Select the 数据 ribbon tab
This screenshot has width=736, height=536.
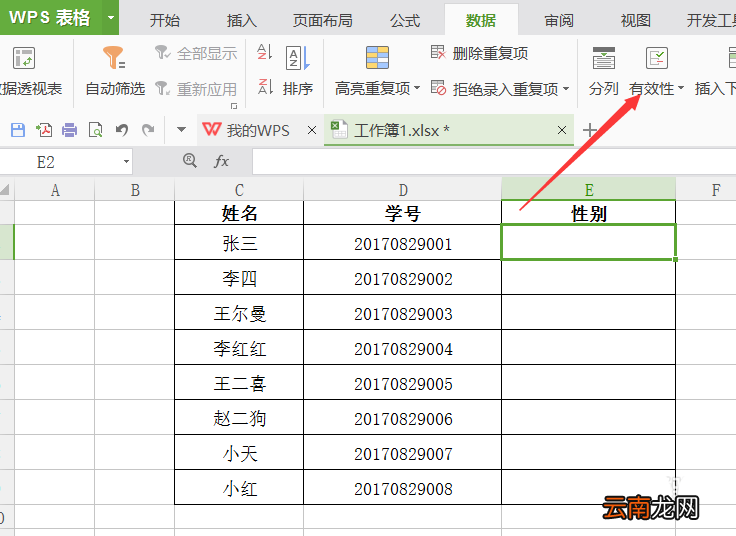(x=481, y=20)
